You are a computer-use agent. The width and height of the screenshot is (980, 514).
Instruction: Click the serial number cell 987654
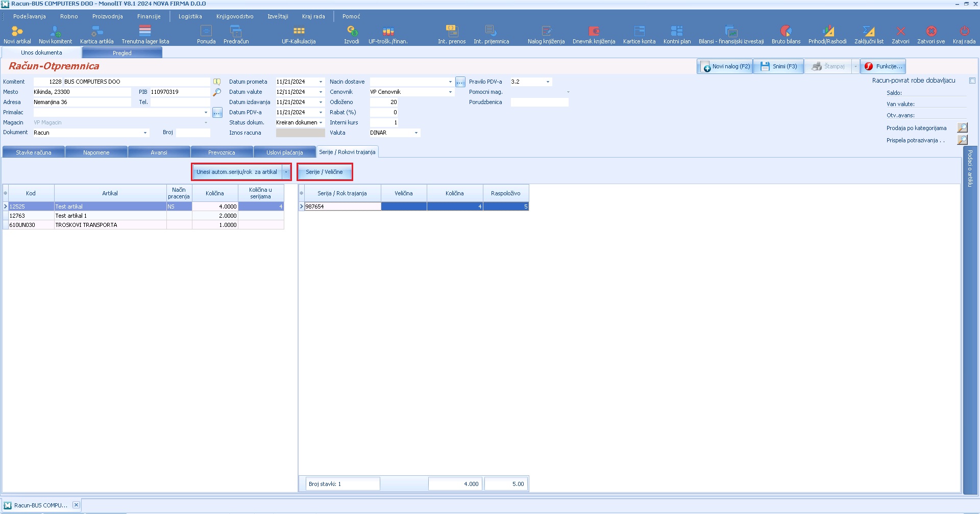point(342,207)
